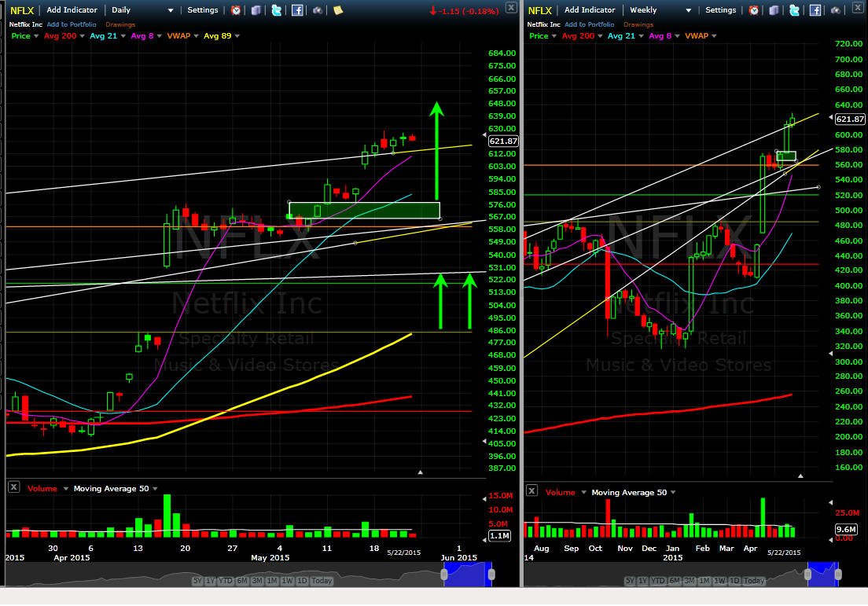Screen dimensions: 868x606
Task: Remove the Volume pane in Daily chart
Action: 14,487
